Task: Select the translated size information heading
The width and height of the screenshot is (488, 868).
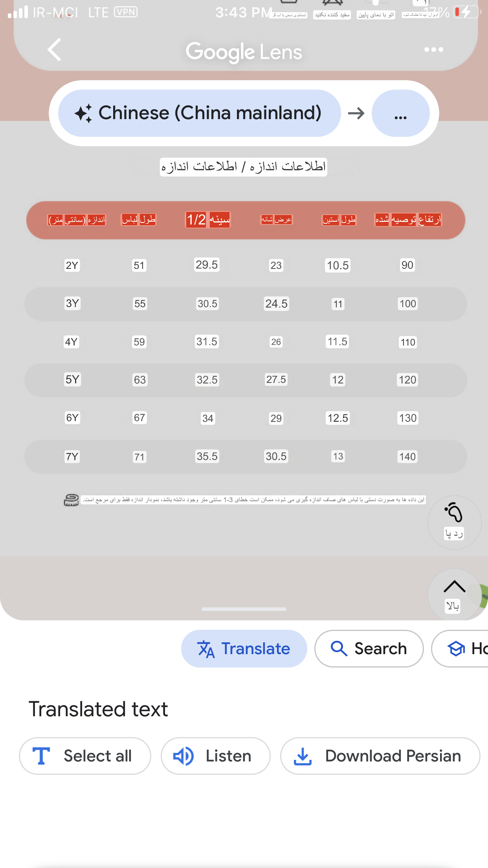Action: 243,167
